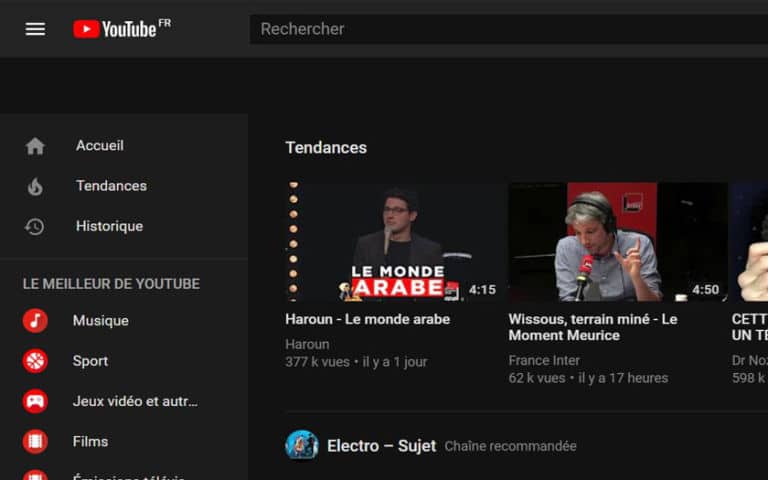Open Historique in the sidebar
Viewport: 768px width, 480px height.
click(x=109, y=226)
